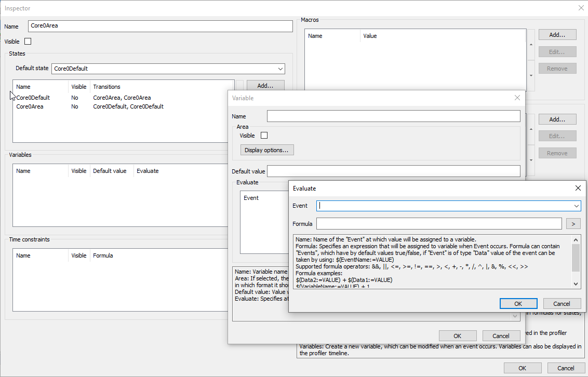Enable Visible checkbox in Variable Area

coord(264,136)
